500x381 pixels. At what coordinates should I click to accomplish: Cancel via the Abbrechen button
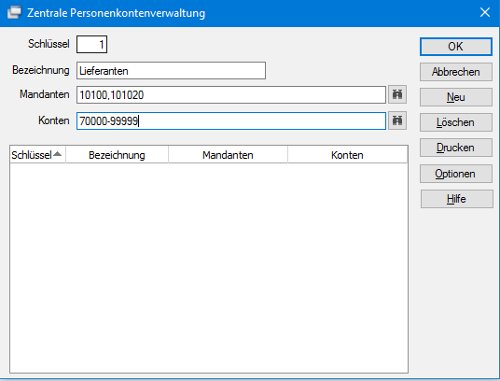[x=456, y=72]
